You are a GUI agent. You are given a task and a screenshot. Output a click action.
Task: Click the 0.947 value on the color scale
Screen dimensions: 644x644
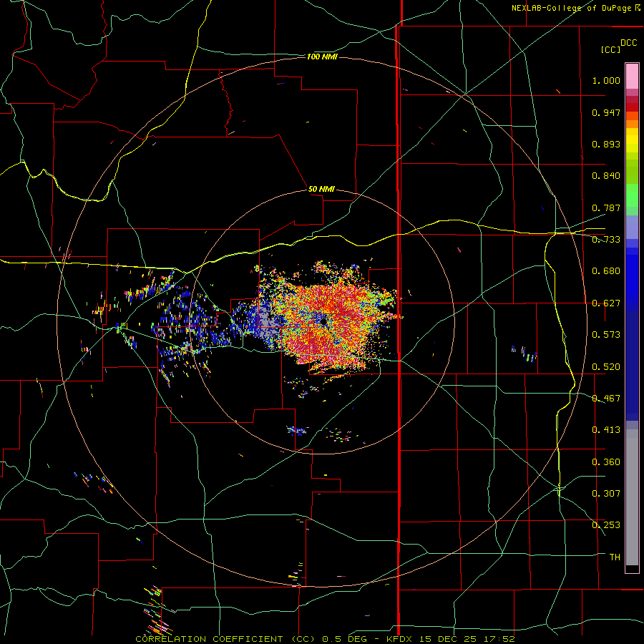[x=606, y=112]
